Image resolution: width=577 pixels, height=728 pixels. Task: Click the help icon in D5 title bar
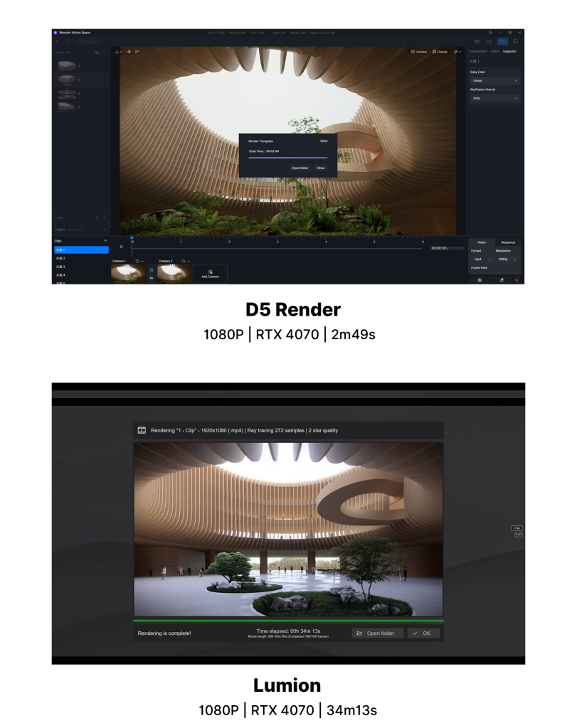click(x=490, y=33)
